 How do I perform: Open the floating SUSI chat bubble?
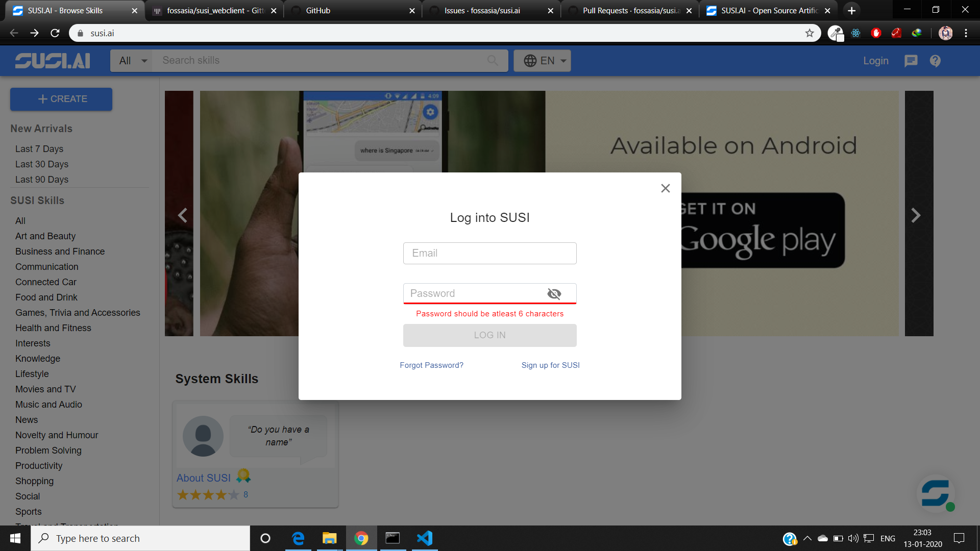pos(936,493)
